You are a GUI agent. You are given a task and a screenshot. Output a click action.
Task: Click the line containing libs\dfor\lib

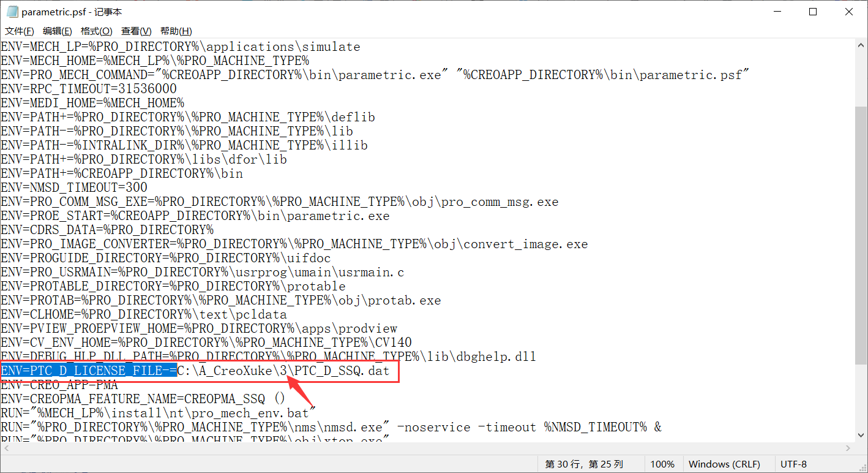(x=144, y=159)
